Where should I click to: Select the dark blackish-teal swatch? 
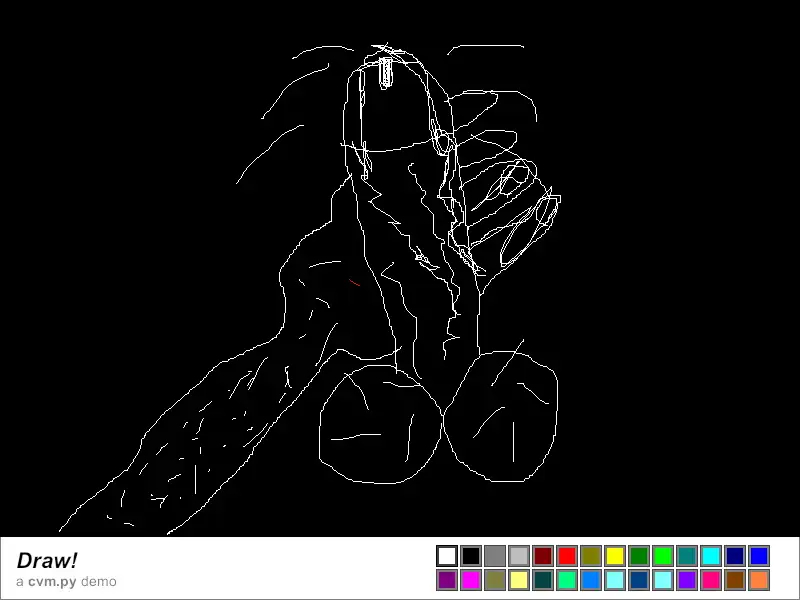(x=543, y=580)
